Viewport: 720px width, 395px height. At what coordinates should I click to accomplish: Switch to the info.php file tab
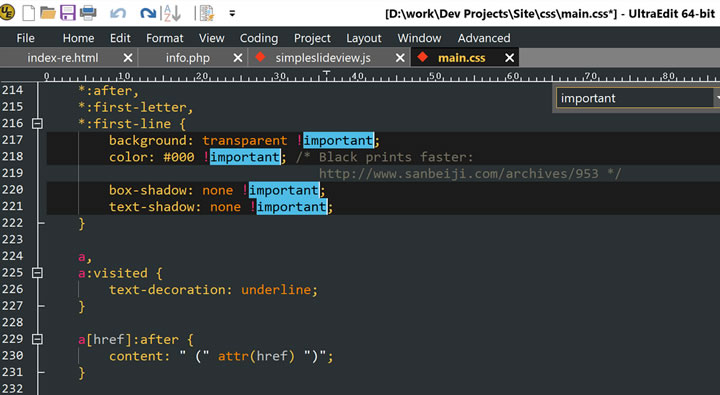(x=188, y=58)
